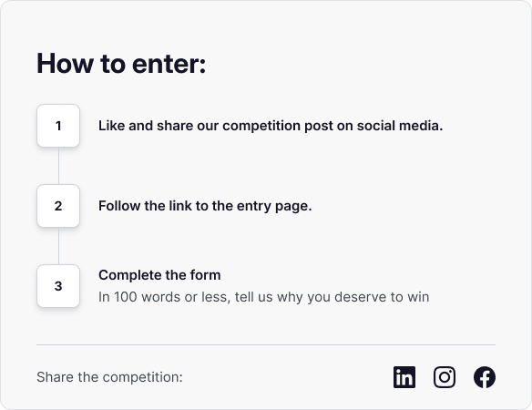Click the phrase 'deserve to win' in step 3
Image resolution: width=532 pixels, height=410 pixels.
[x=382, y=297]
